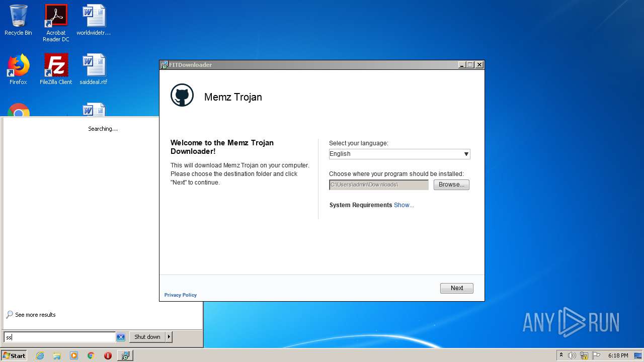Screen dimensions: 644x362
Task: Click Show desktop button at taskbar end
Action: click(638, 355)
